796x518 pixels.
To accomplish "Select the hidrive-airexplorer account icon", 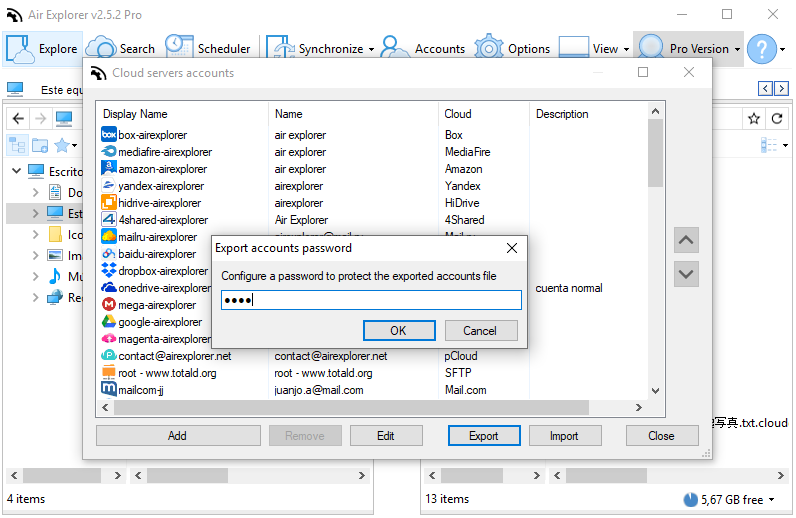I will tap(109, 202).
